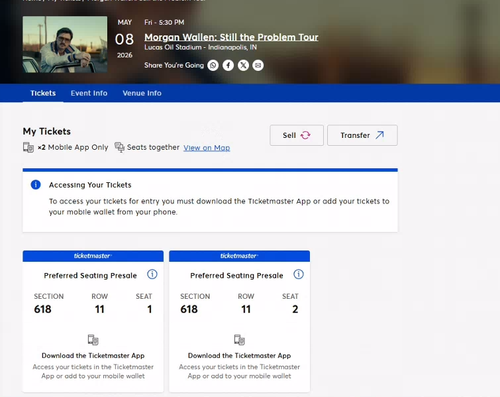This screenshot has width=500, height=397.
Task: Click the 'Accessing Your Tickets' heading
Action: [90, 185]
